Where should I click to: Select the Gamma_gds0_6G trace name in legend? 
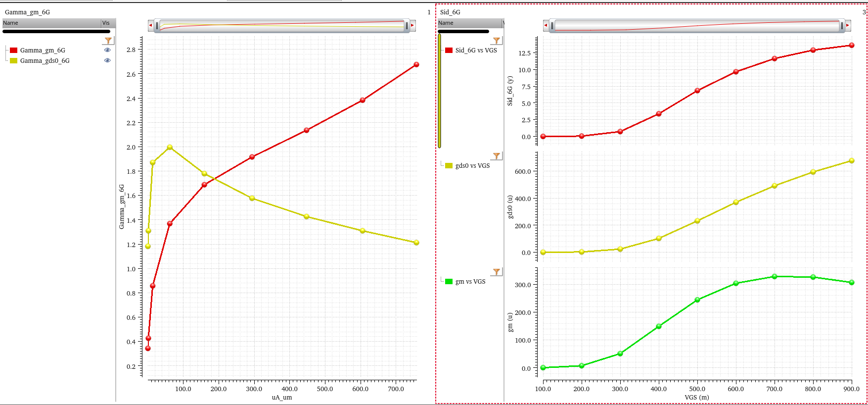(x=45, y=60)
